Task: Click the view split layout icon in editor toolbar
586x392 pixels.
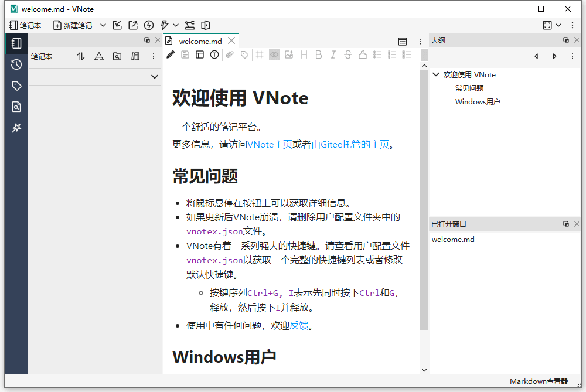Action: (x=200, y=55)
